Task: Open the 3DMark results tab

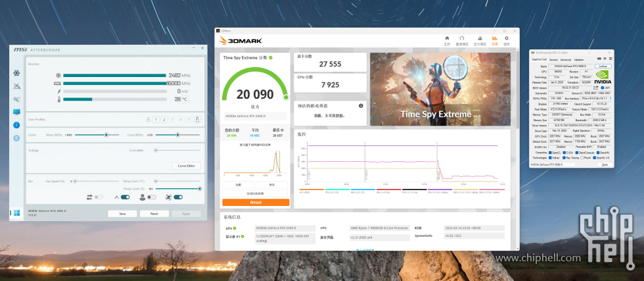Action: tap(494, 41)
